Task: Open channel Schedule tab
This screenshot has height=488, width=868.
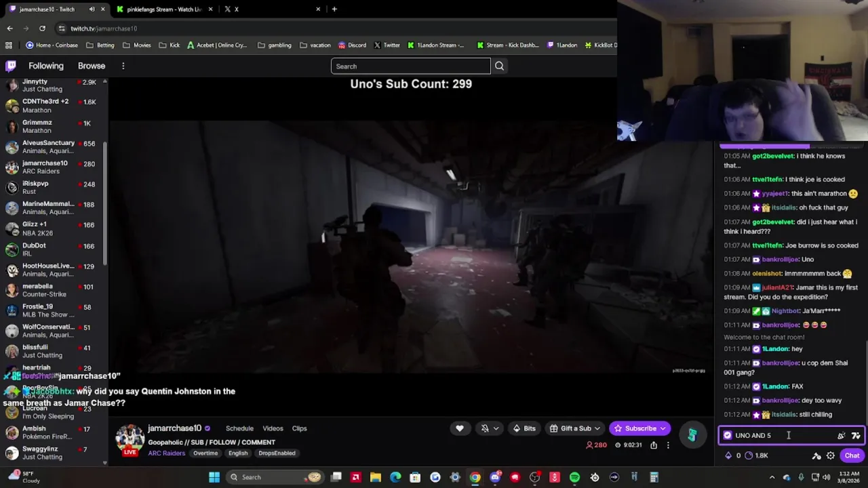Action: pyautogui.click(x=239, y=428)
